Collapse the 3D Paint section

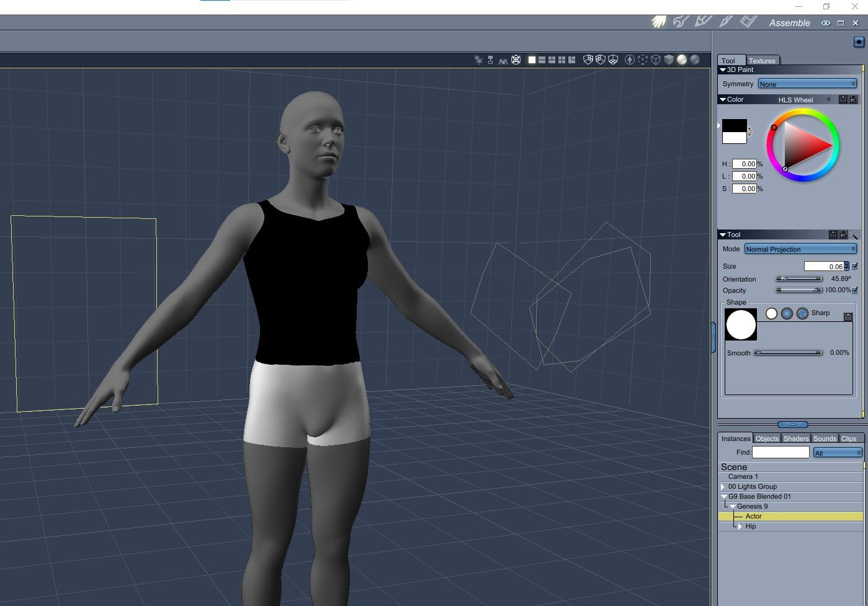pyautogui.click(x=723, y=69)
